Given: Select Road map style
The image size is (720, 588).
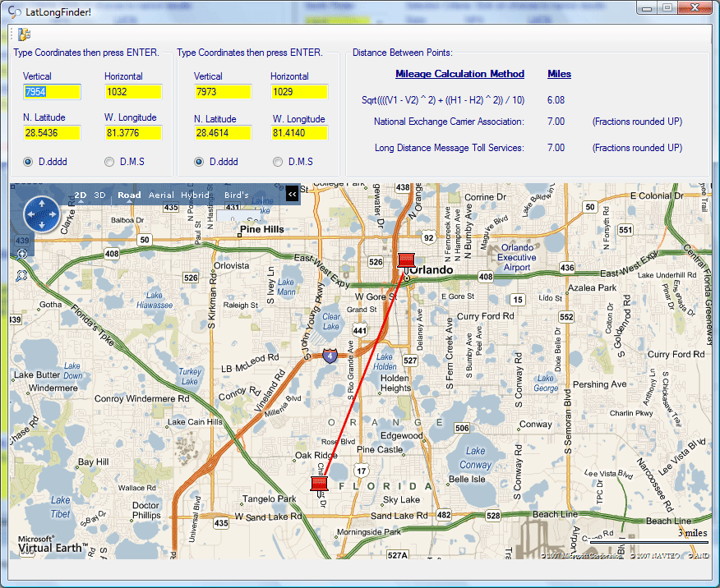Looking at the screenshot, I should pyautogui.click(x=129, y=195).
